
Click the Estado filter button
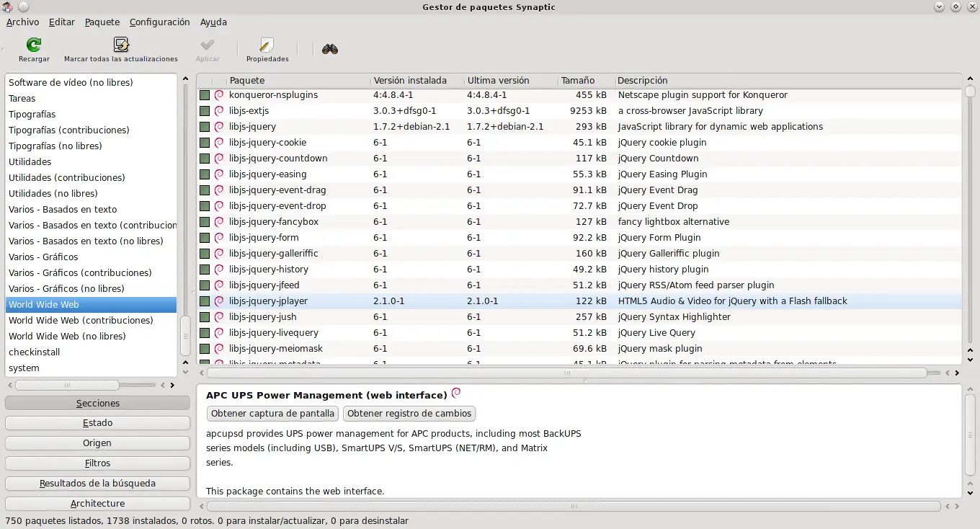point(97,423)
